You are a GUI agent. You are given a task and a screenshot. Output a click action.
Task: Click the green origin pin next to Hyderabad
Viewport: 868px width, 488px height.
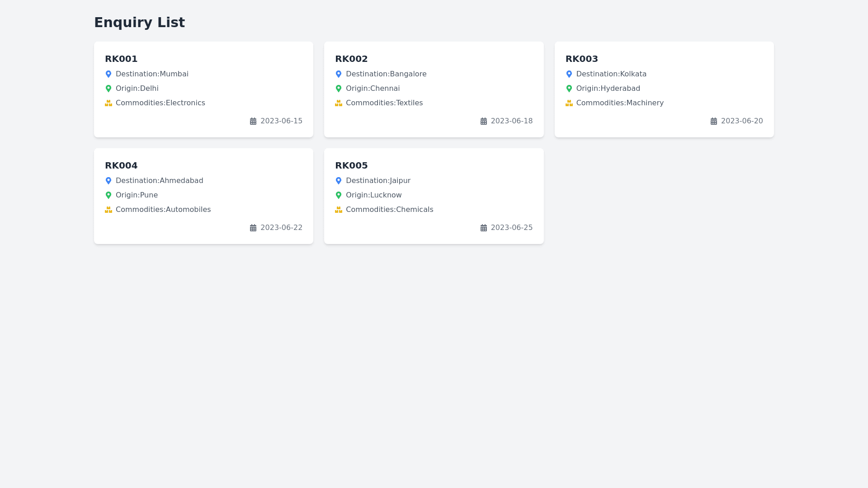click(x=569, y=89)
